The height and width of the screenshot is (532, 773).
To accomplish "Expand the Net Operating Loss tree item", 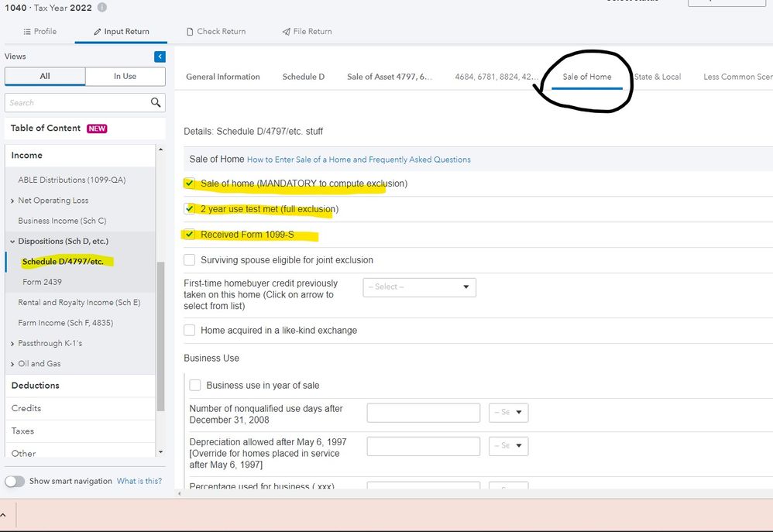I will pyautogui.click(x=12, y=201).
